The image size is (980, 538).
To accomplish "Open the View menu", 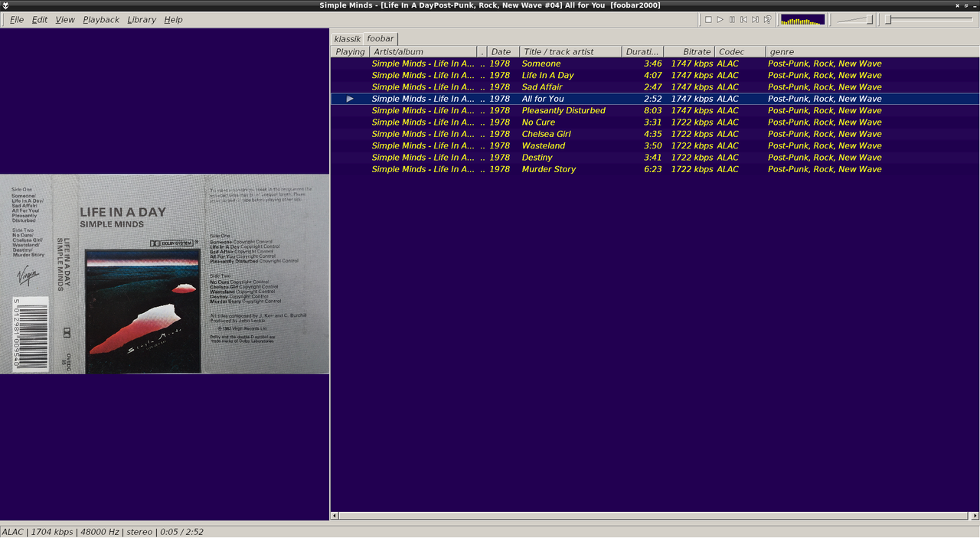I will point(65,19).
